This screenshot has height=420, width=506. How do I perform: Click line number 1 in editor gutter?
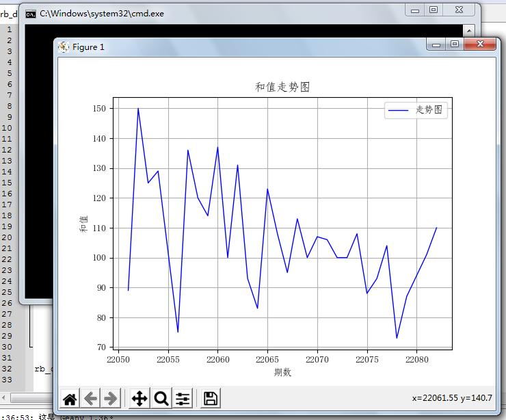pos(10,29)
